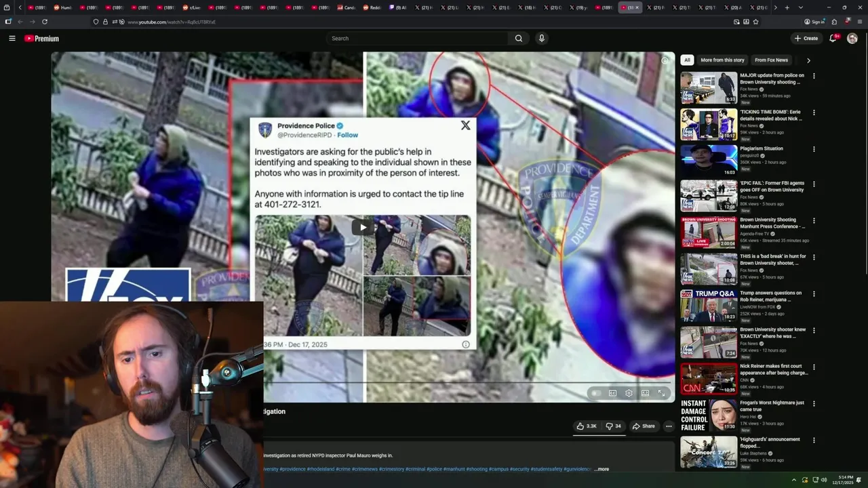Click the #crimenews hashtag link
The width and height of the screenshot is (868, 488).
point(364,469)
